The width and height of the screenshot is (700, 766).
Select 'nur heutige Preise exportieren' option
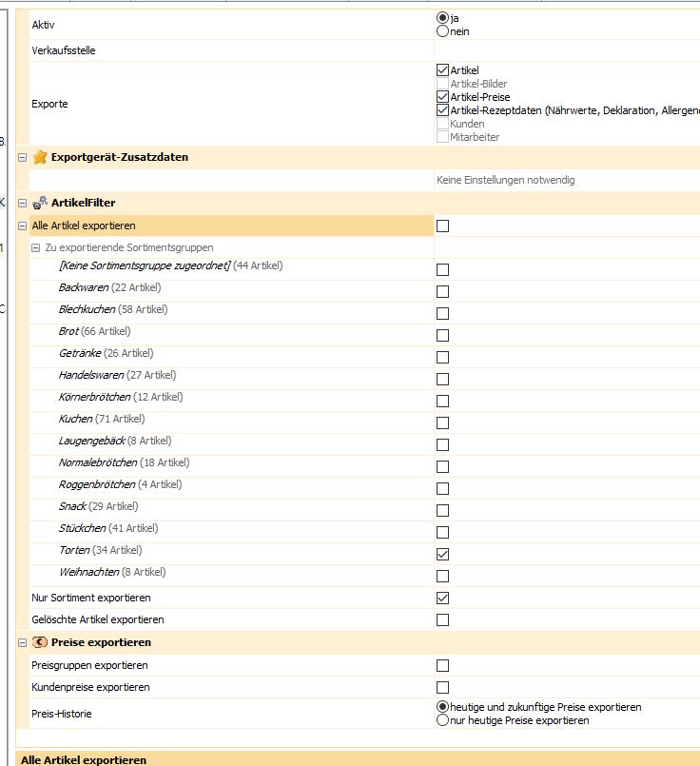click(442, 720)
